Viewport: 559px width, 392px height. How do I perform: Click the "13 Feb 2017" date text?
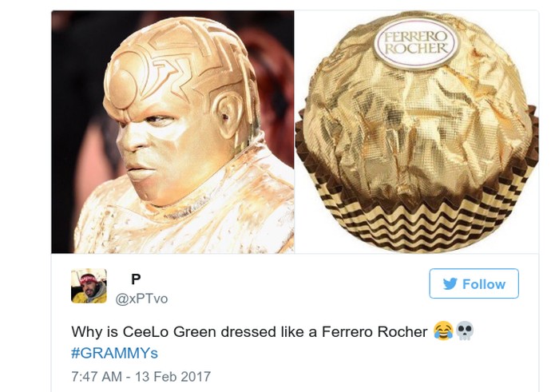(x=173, y=377)
